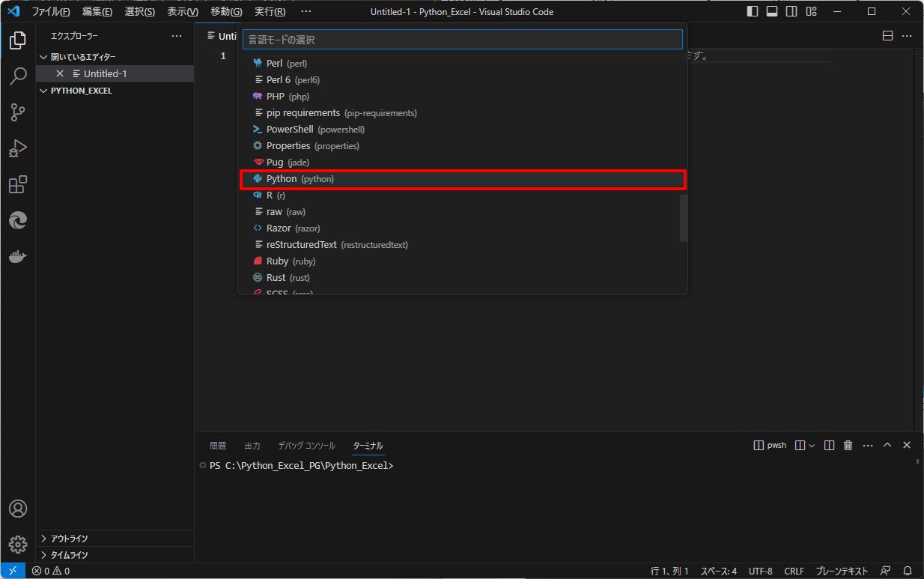
Task: Open the Explorer view in activity bar
Action: point(18,40)
